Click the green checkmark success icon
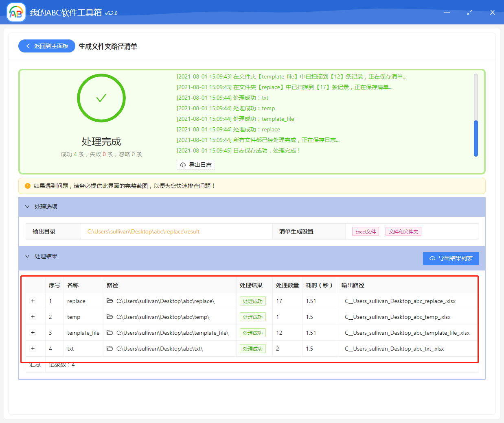The width and height of the screenshot is (504, 423). tap(101, 98)
